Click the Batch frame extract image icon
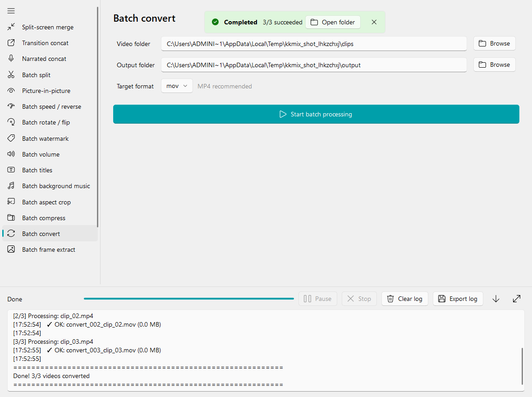 (x=11, y=249)
